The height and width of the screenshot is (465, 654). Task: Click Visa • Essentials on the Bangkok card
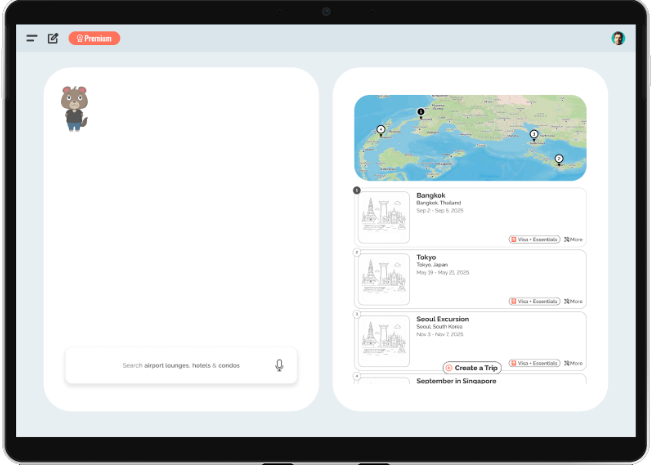(534, 239)
